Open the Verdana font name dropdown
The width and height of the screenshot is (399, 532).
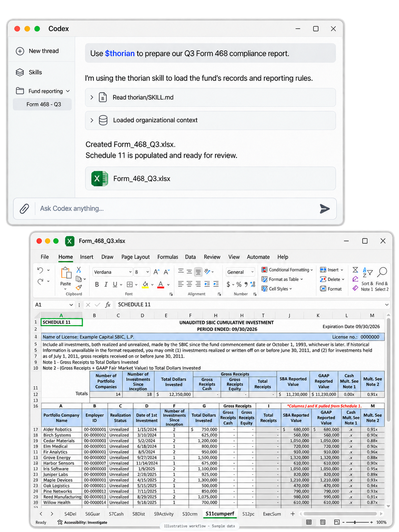click(x=130, y=272)
